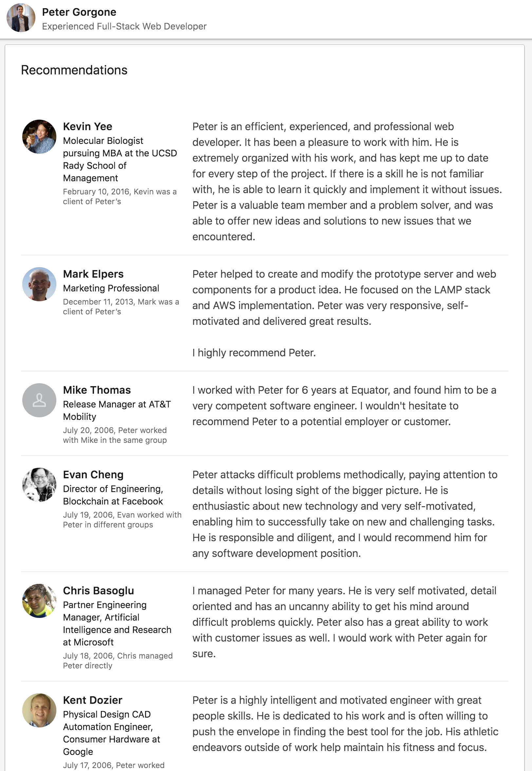Open Kevin Yee's profile photo

(x=39, y=137)
